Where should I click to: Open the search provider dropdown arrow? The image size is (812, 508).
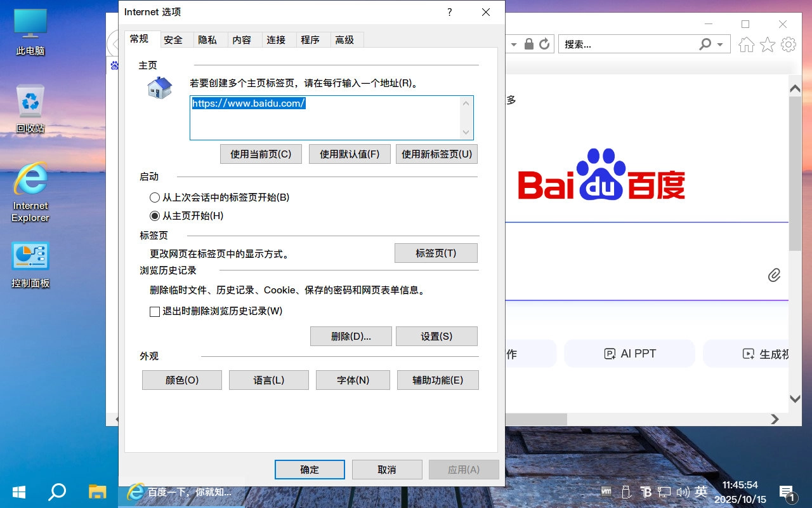pos(719,44)
